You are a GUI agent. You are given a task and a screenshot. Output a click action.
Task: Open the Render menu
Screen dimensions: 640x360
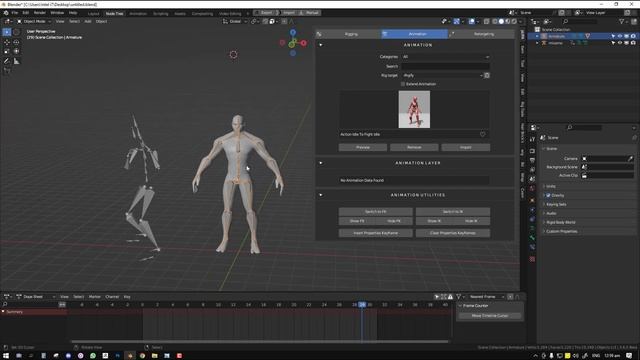(x=40, y=13)
